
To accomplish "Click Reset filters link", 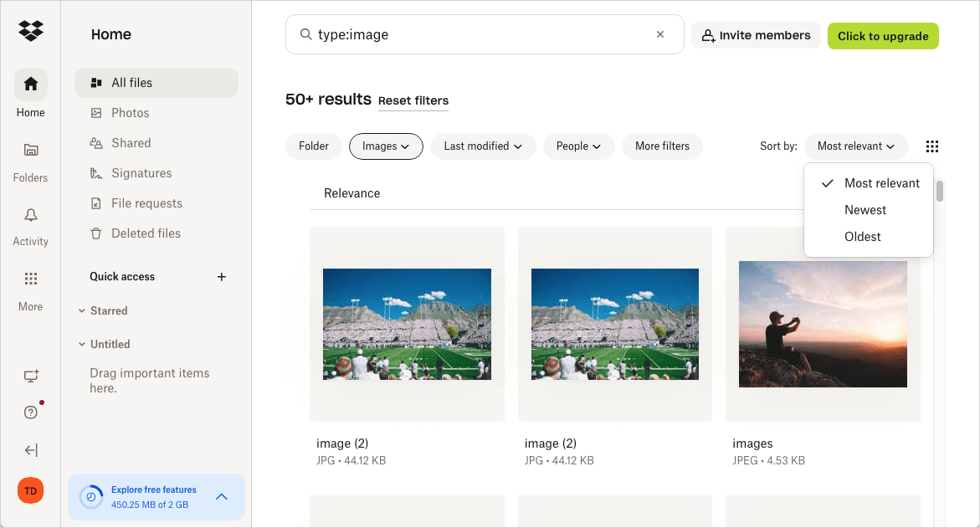I will tap(413, 100).
